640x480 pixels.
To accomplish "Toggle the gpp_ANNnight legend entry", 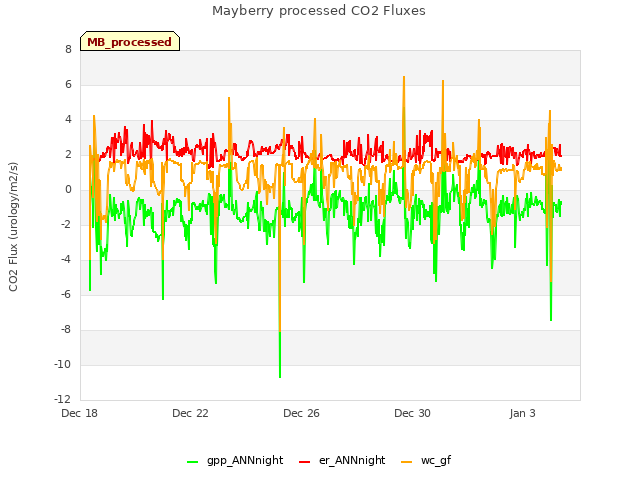I will coord(234,460).
